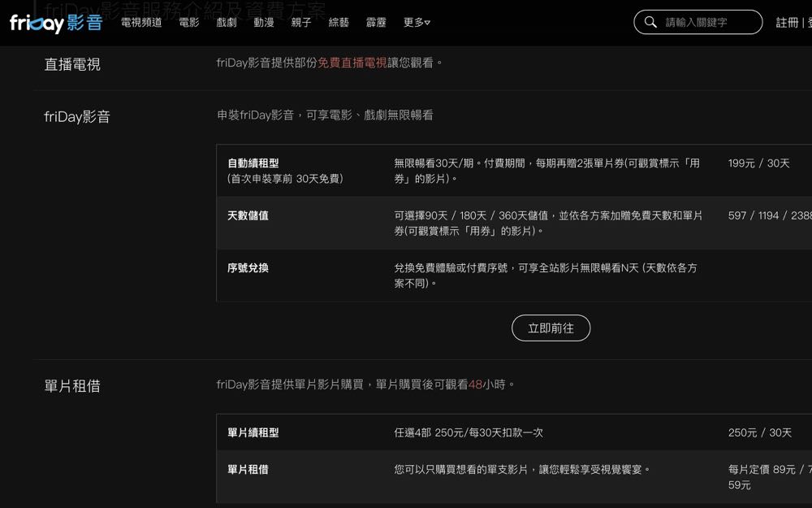Viewport: 812px width, 508px height.
Task: Select the (首次申裝享前 30天免費) note
Action: [285, 179]
